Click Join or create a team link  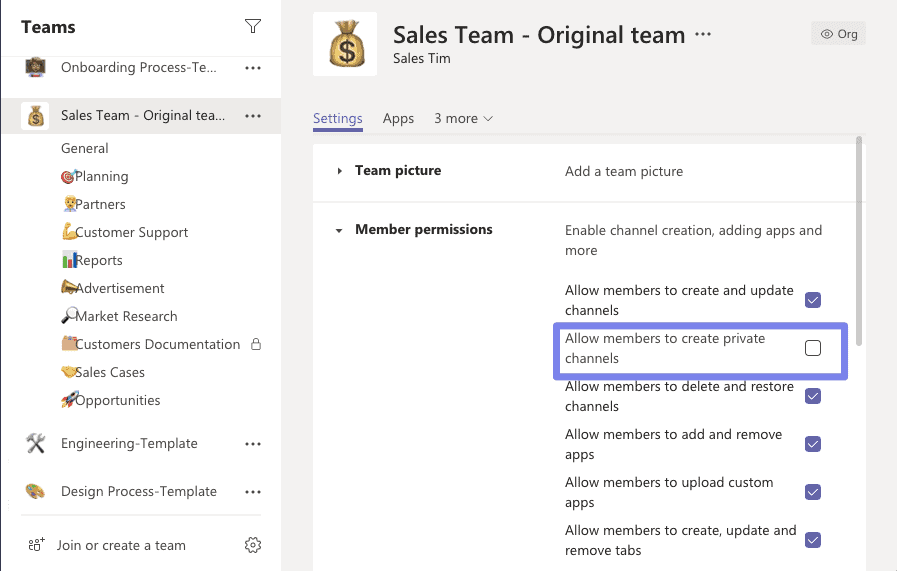point(121,545)
